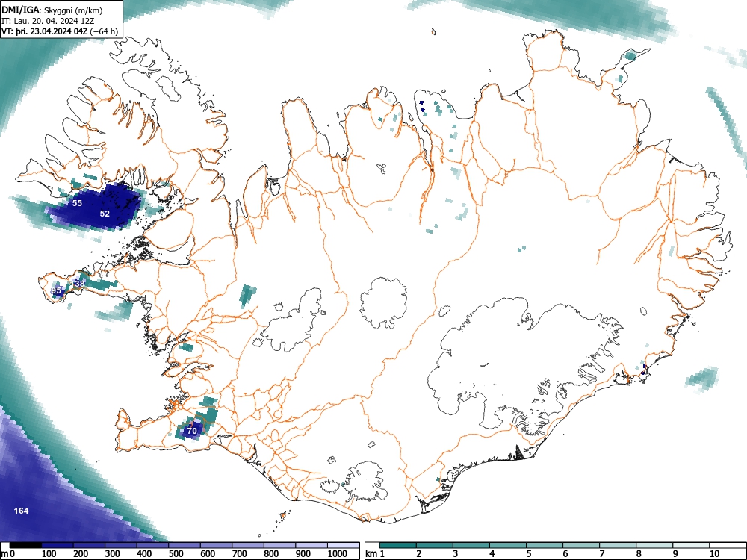The width and height of the screenshot is (747, 560).
Task: Click the km legend swatch between 1 and 2
Action: (398, 545)
